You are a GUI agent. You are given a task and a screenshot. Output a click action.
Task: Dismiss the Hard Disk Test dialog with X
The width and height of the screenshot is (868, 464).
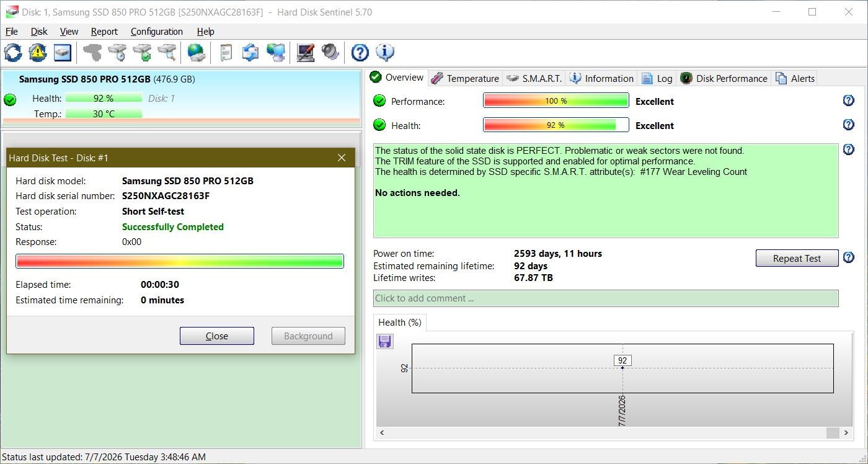click(342, 158)
